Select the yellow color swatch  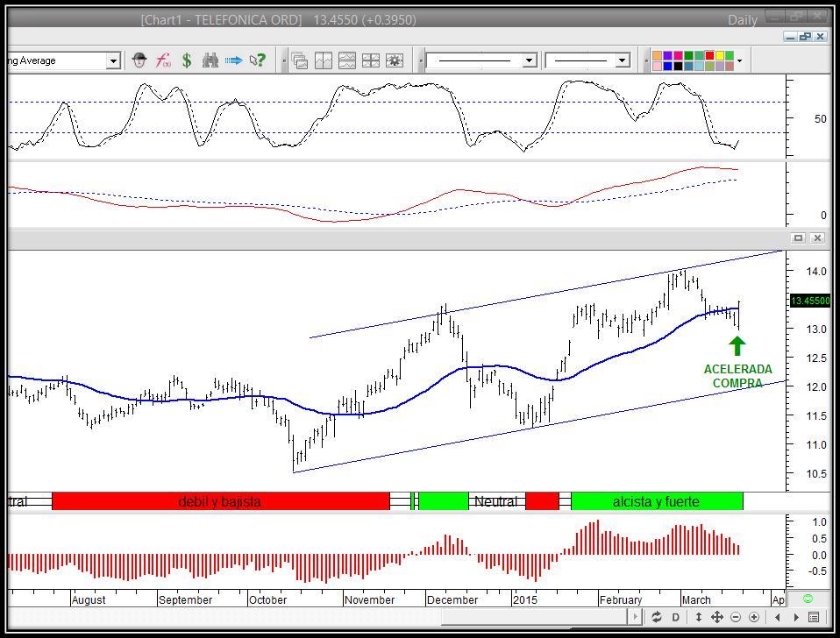pos(720,56)
